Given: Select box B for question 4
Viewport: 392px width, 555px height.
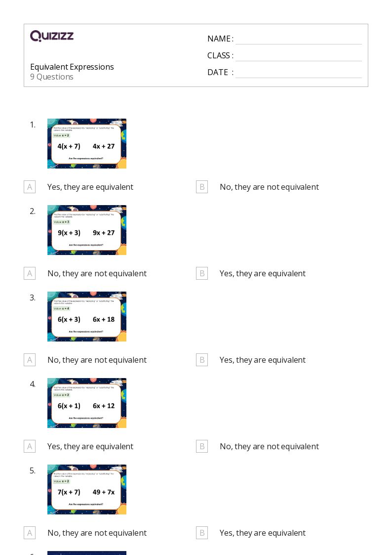Looking at the screenshot, I should click(202, 446).
